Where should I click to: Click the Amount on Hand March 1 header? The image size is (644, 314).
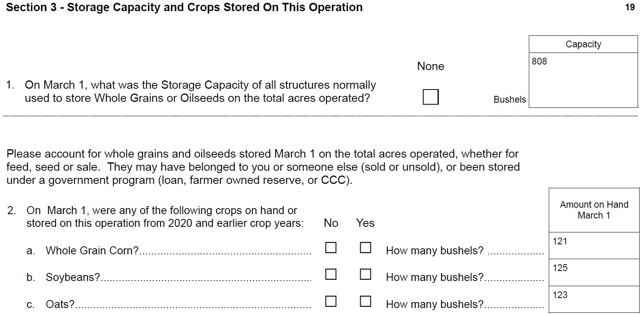(x=594, y=210)
